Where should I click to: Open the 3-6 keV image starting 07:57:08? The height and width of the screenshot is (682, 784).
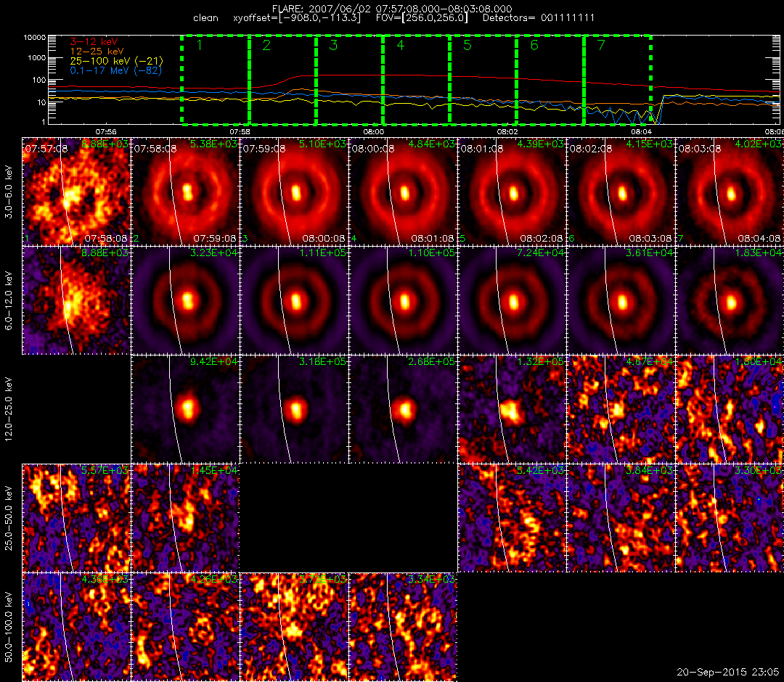76,192
